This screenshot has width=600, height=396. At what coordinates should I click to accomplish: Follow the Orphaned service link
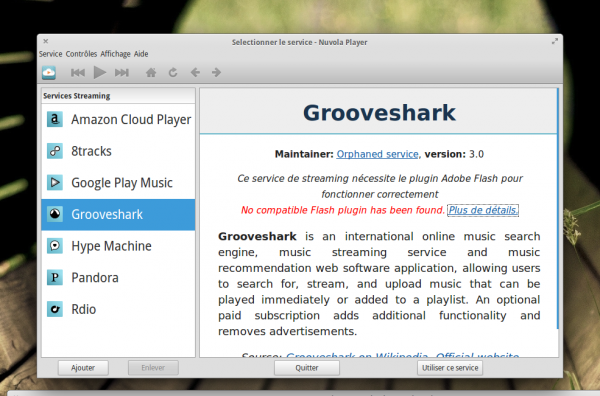377,154
